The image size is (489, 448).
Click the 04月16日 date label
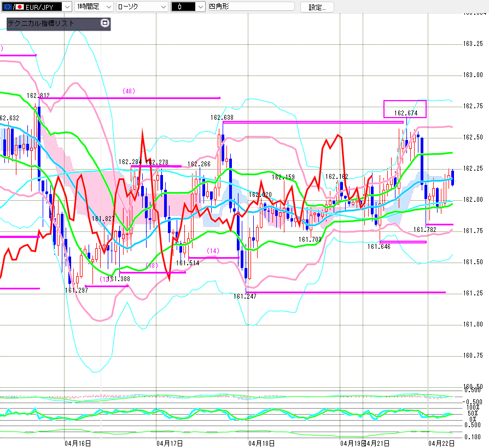(78, 443)
